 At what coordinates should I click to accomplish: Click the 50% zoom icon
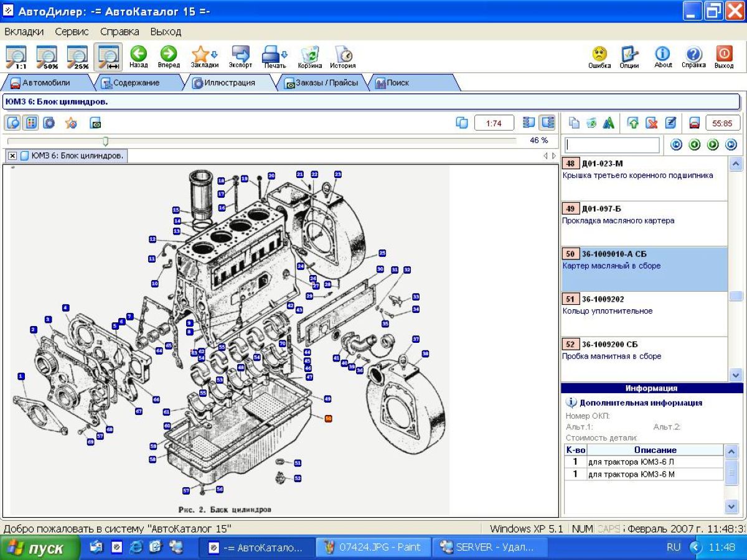point(47,56)
